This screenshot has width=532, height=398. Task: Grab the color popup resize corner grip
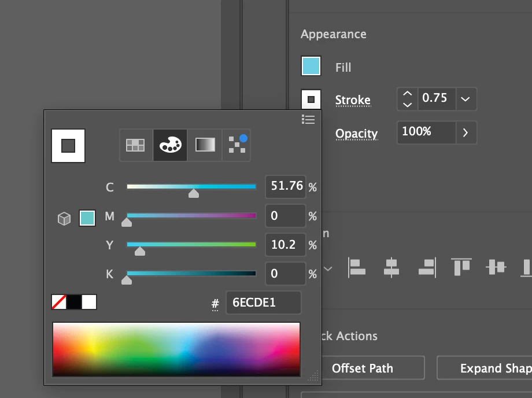[x=313, y=376]
